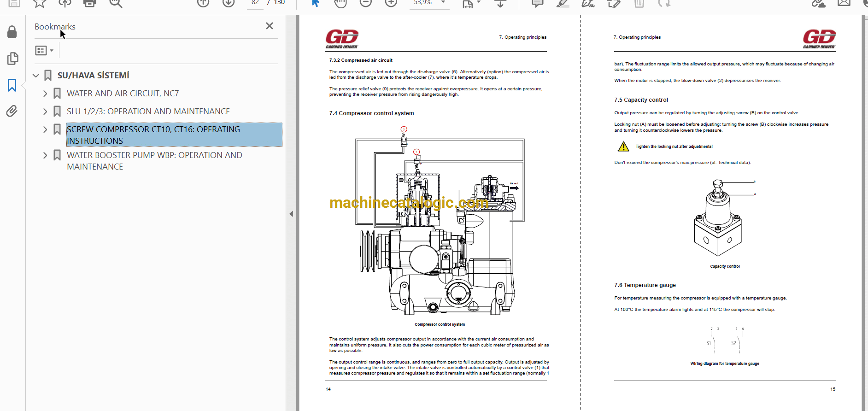Expand WATER AND AIR CIRCUIT, NC7 bookmark
Viewport: 868px width, 411px height.
click(45, 94)
